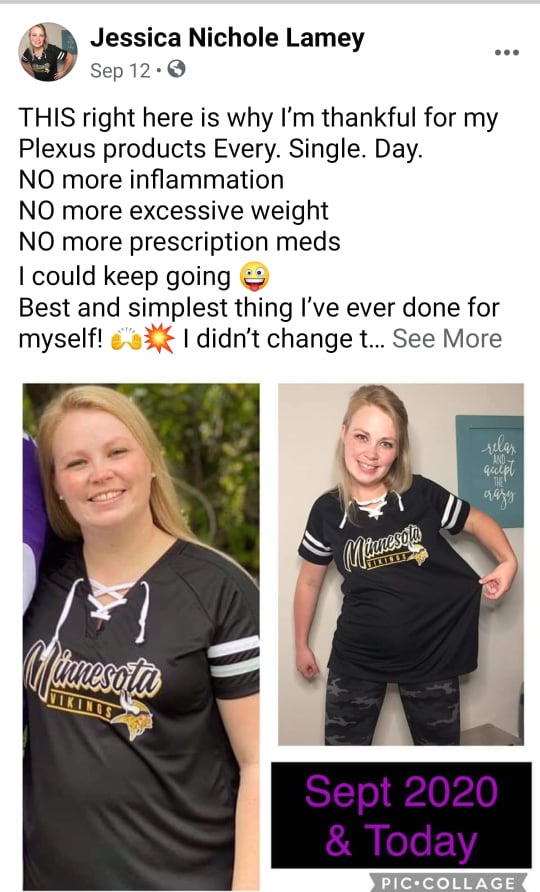Image resolution: width=540 pixels, height=892 pixels.
Task: Click the Plexus products text line
Action: click(221, 149)
